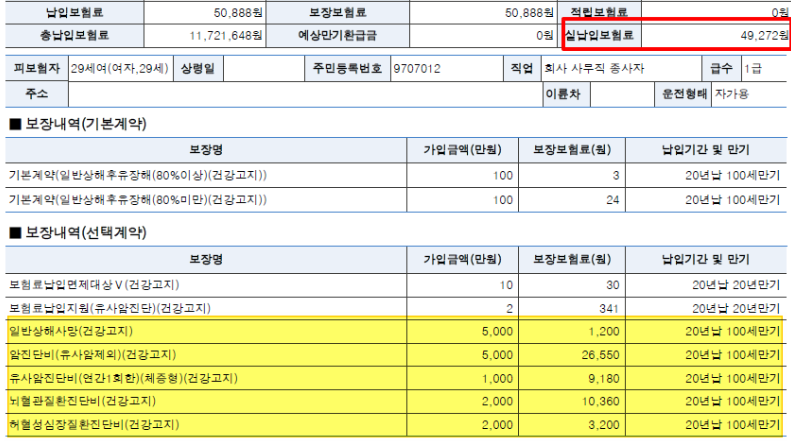
Task: Select the 뇌혈관질환진단비(건강고지) coverage name
Action: point(83,401)
